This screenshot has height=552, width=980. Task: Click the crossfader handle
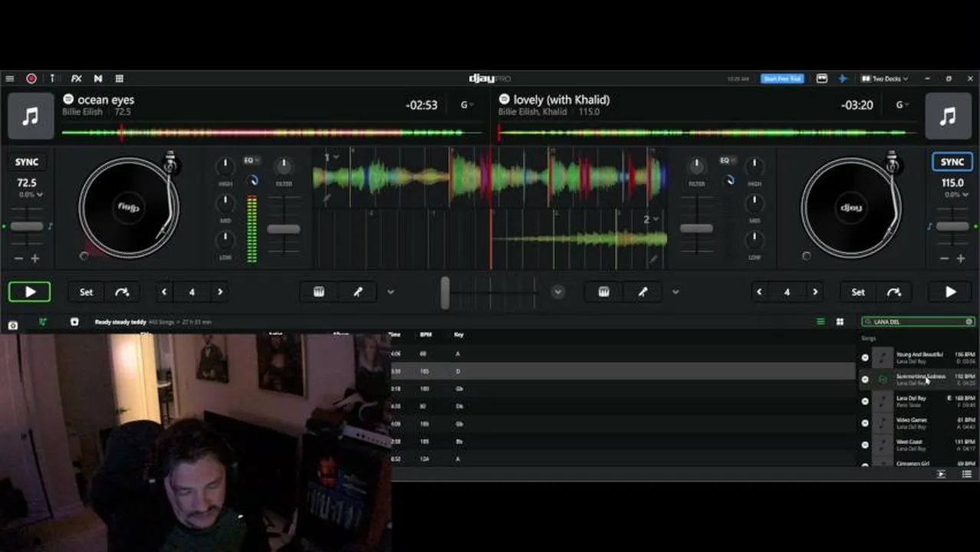tap(445, 293)
